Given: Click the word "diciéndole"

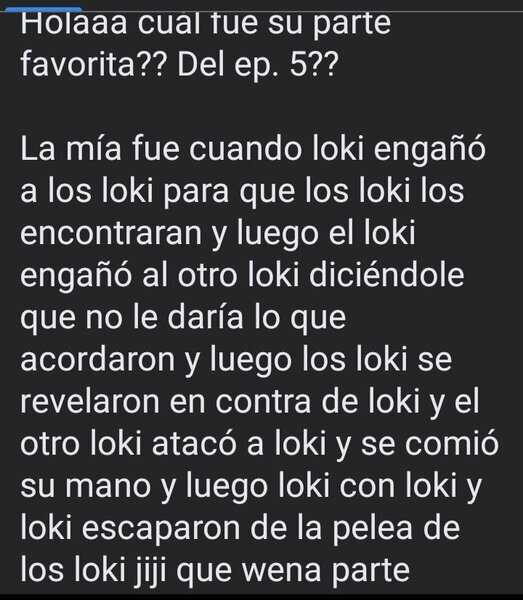Looking at the screenshot, I should [386, 275].
